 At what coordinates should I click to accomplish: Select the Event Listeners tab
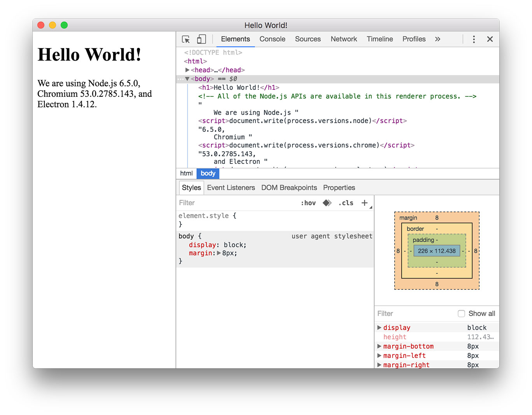click(231, 188)
